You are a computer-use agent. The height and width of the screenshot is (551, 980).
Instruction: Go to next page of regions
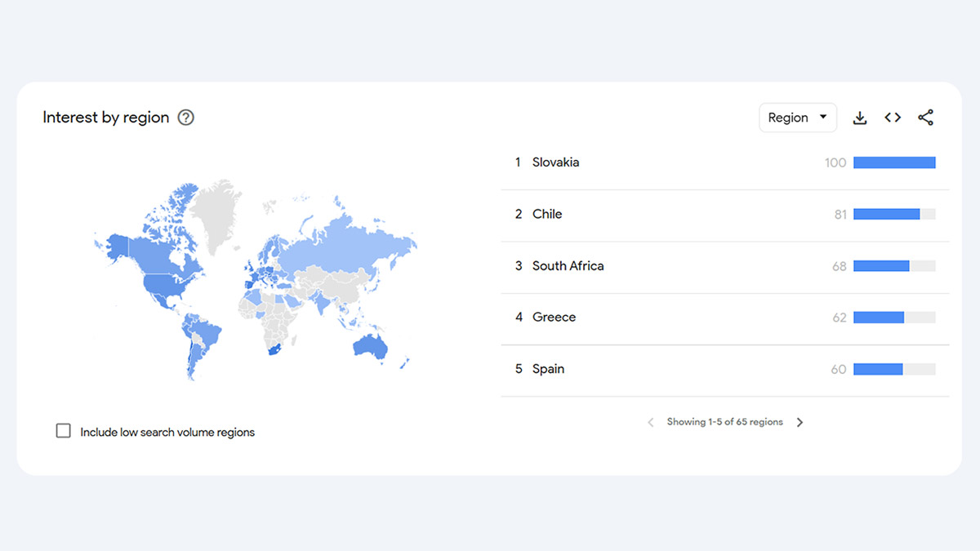800,422
